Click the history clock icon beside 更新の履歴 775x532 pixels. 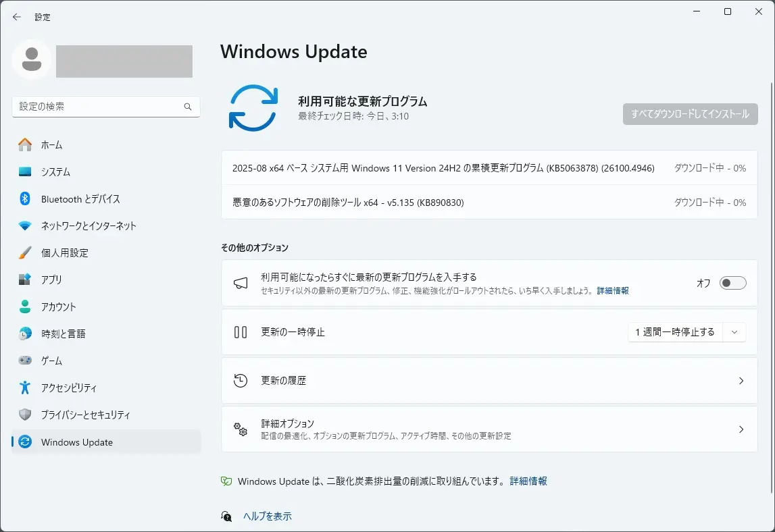(241, 380)
